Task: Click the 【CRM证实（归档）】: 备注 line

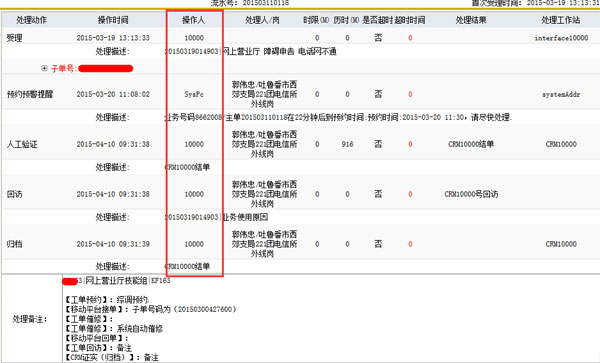Action: point(111,357)
